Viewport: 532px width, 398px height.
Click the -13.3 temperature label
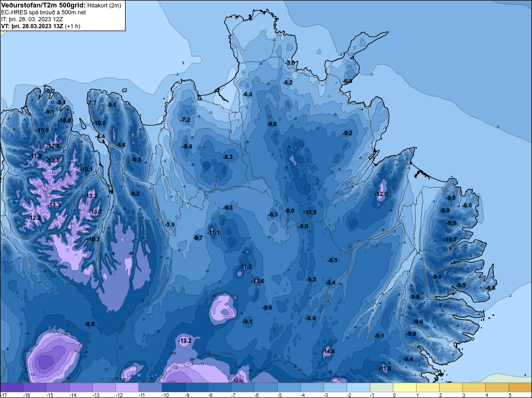54,205
